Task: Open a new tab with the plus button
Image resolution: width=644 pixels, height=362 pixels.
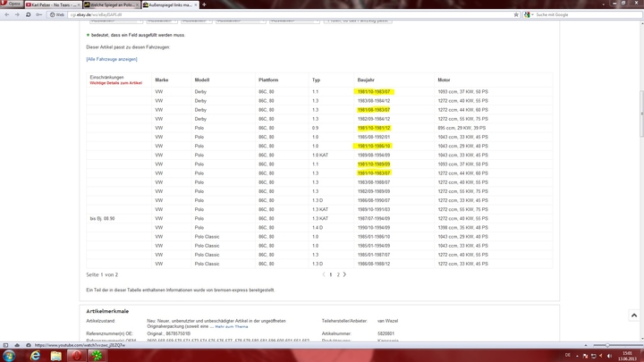Action: [204, 4]
